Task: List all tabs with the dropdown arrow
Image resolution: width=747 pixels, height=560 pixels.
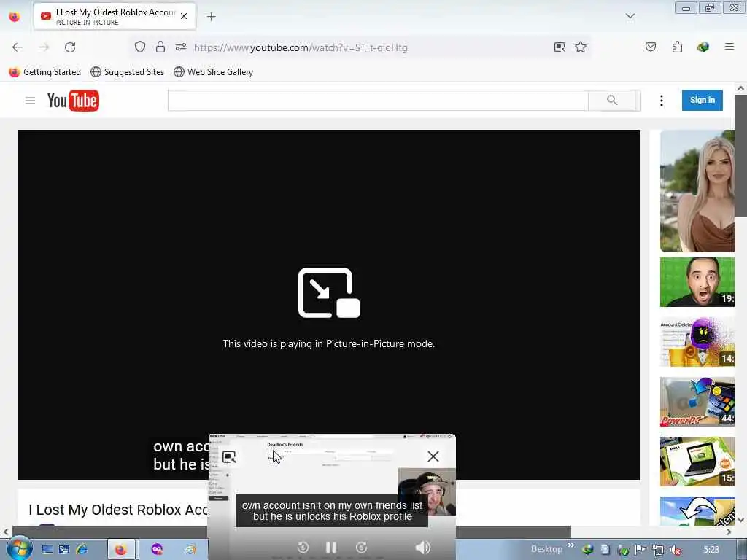Action: tap(630, 16)
